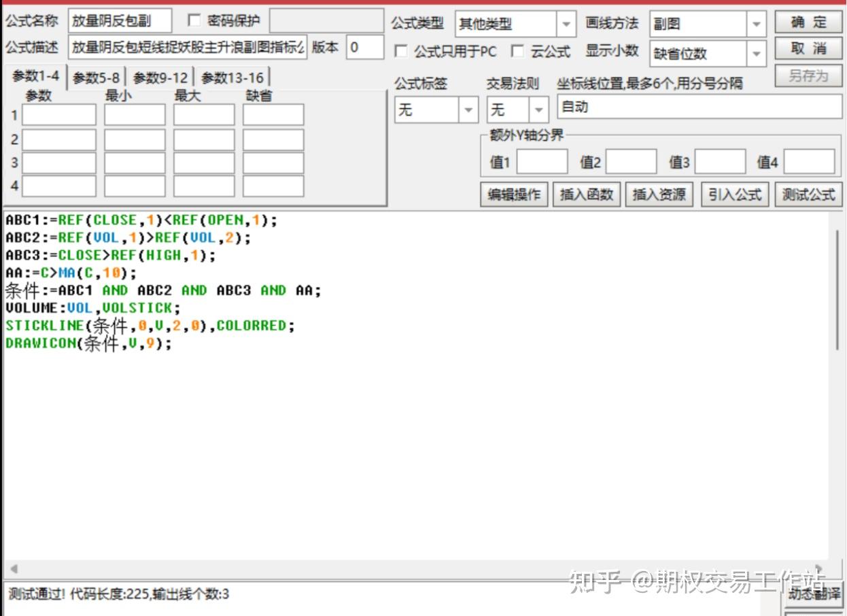The height and width of the screenshot is (616, 847).
Task: Switch to 参数1-4 tab
Action: tap(35, 77)
